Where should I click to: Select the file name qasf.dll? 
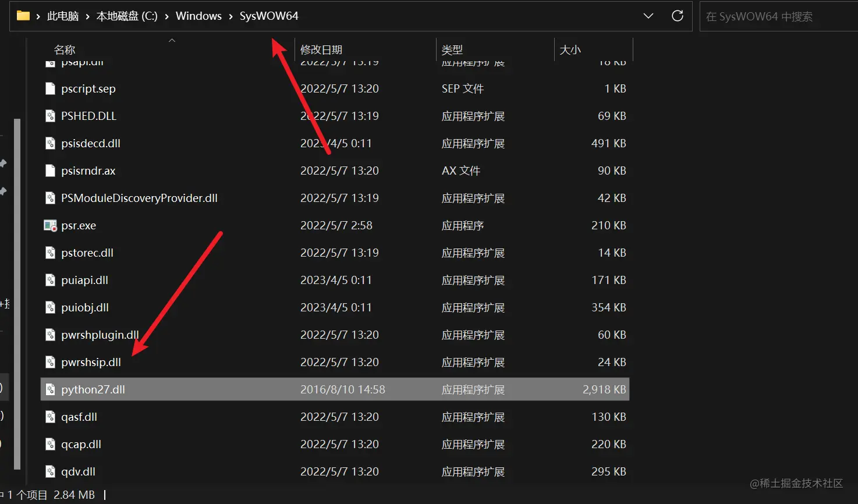79,417
